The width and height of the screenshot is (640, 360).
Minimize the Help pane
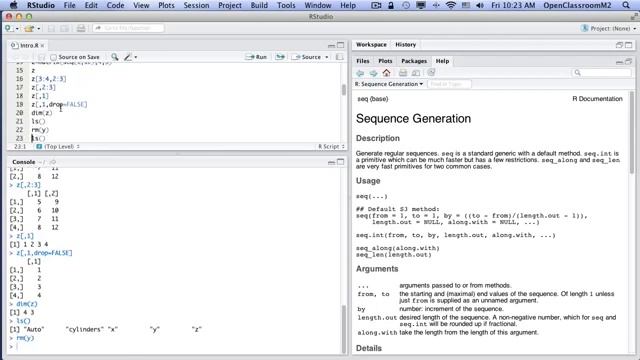click(619, 62)
